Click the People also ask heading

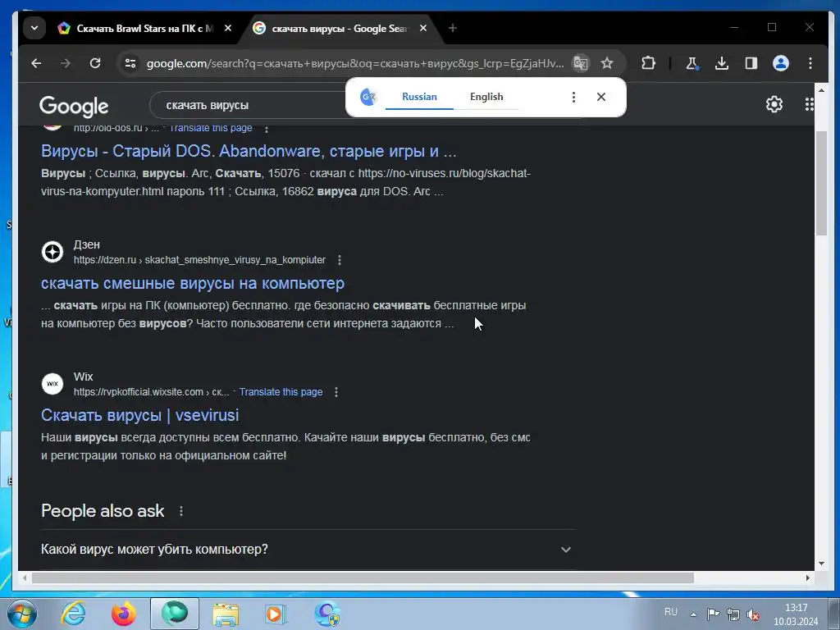(103, 511)
